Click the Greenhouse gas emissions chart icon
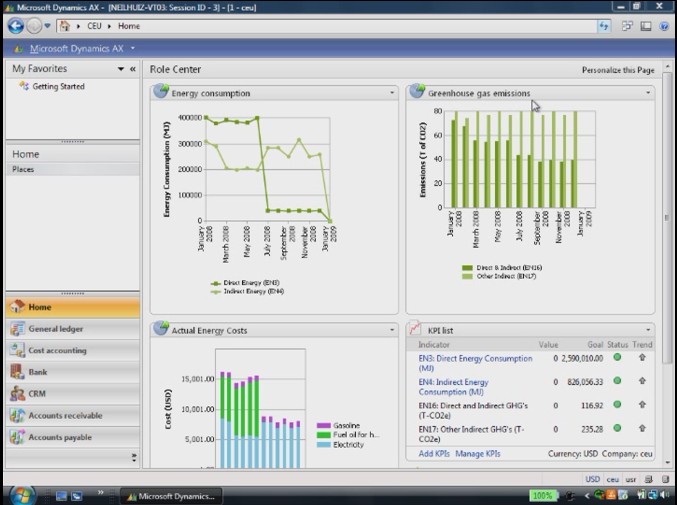 417,91
